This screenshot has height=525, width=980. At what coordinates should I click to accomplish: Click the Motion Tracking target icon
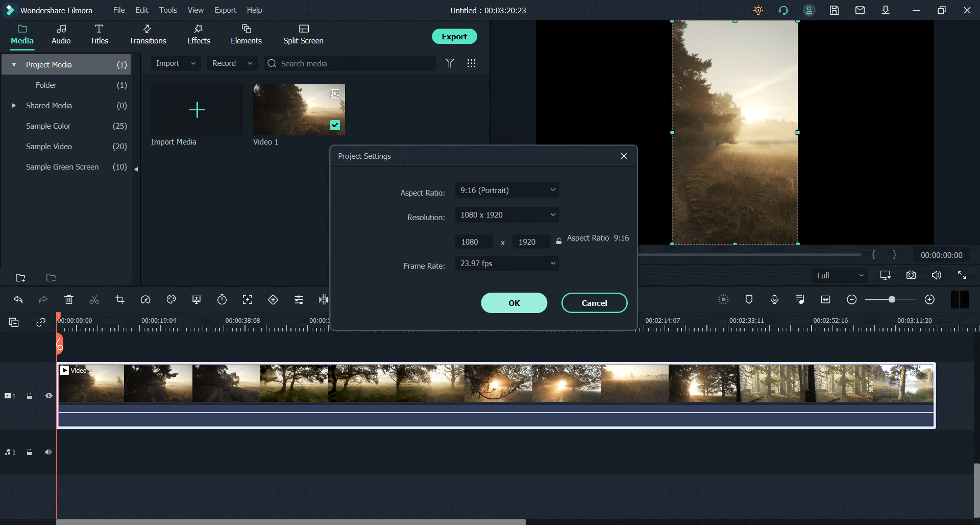(248, 300)
